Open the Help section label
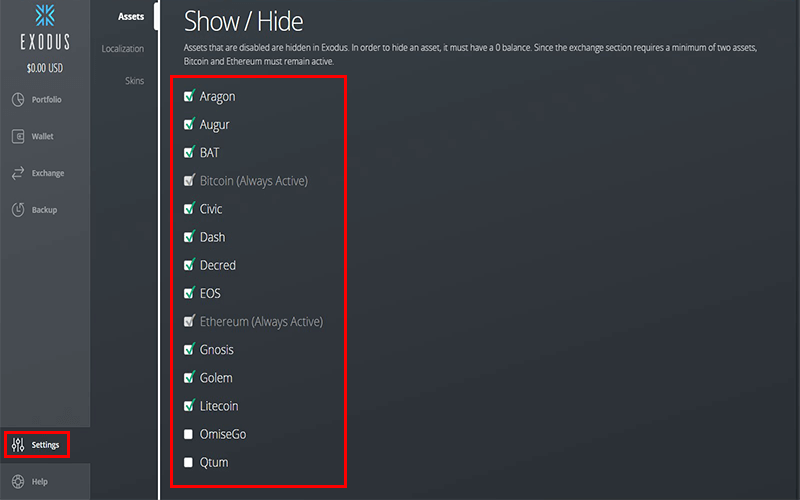Viewport: 800px width, 500px height. coord(39,482)
